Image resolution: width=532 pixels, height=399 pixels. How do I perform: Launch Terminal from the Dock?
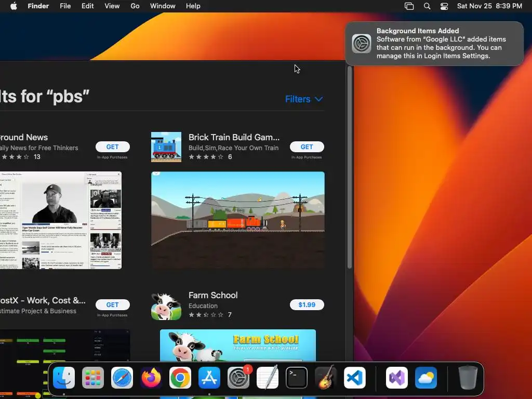(297, 378)
